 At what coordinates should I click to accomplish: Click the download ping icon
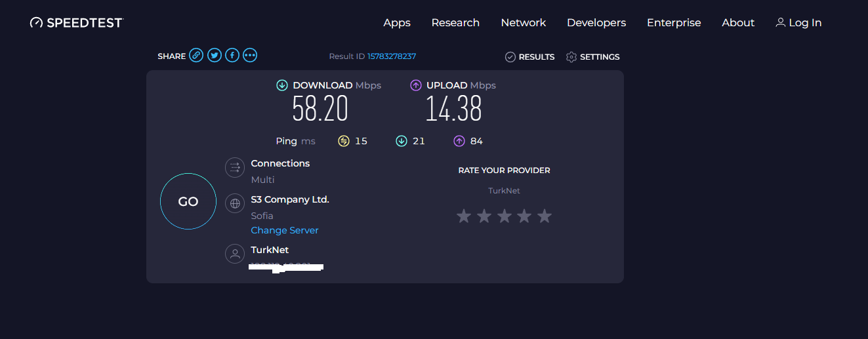pyautogui.click(x=402, y=141)
